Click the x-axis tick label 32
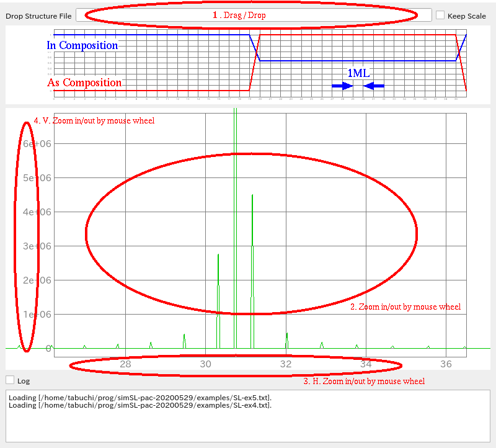 286,364
